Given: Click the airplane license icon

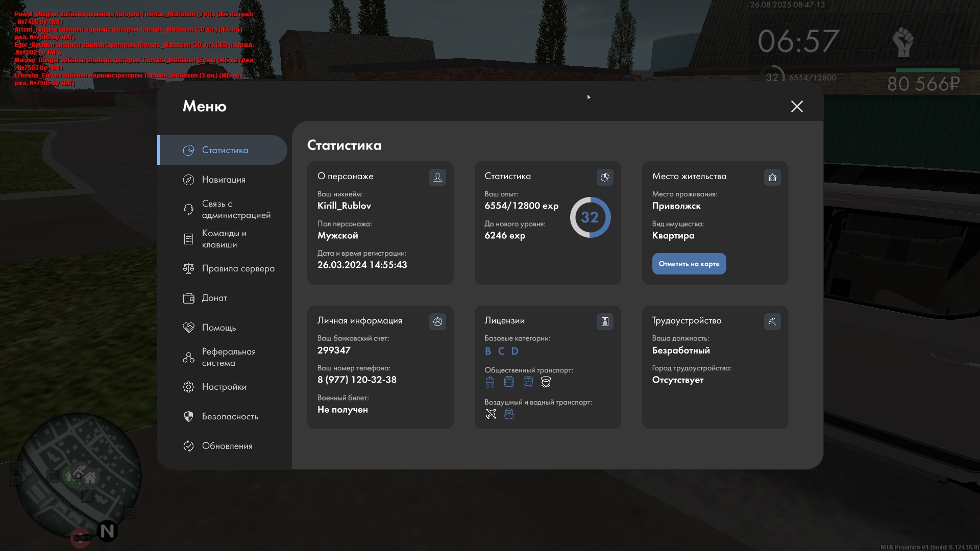Looking at the screenshot, I should tap(491, 414).
